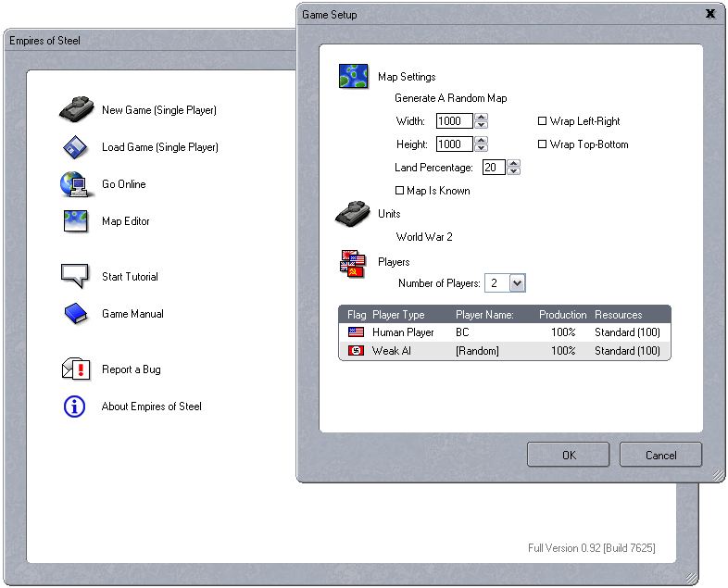Open Map Editor via its map icon

point(75,221)
